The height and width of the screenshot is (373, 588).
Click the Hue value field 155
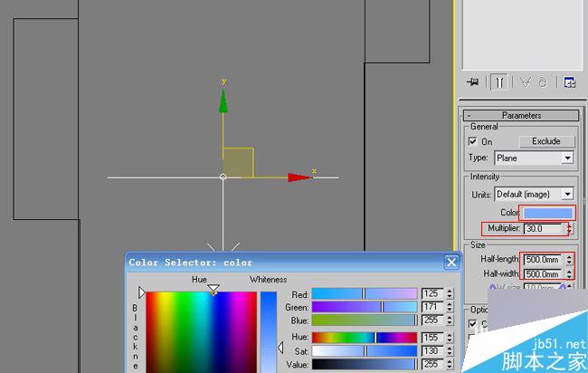(433, 338)
